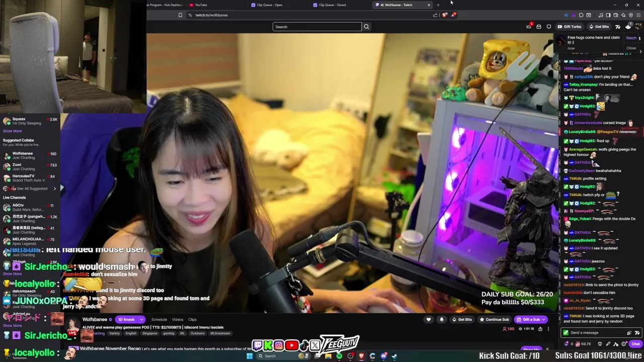The height and width of the screenshot is (362, 644).
Task: Bookmark page using the address bar icon
Action: (180, 15)
